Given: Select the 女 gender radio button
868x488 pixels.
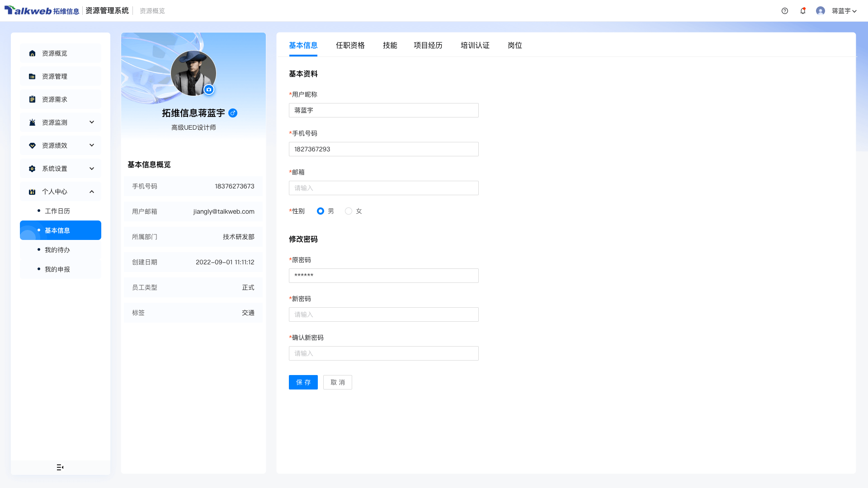Looking at the screenshot, I should point(349,211).
